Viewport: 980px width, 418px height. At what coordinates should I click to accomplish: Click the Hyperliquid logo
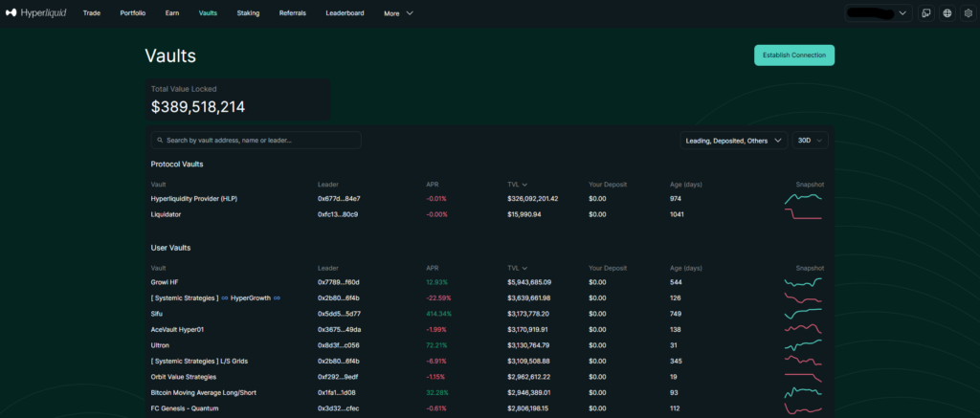point(36,13)
